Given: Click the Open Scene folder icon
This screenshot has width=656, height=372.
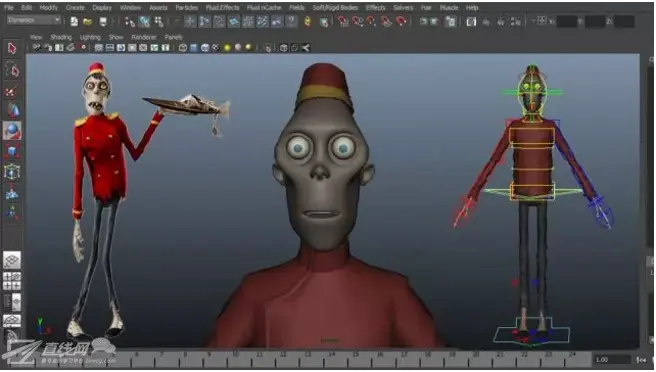Looking at the screenshot, I should click(87, 21).
